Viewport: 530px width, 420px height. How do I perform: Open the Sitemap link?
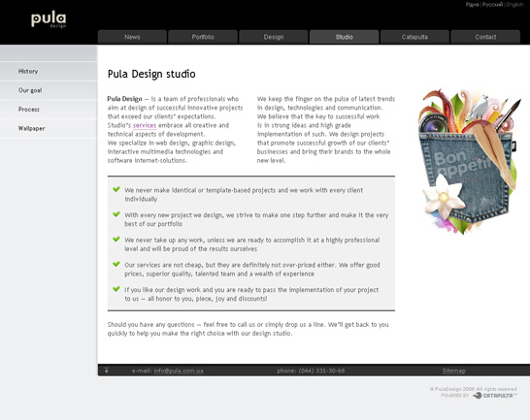(x=453, y=371)
